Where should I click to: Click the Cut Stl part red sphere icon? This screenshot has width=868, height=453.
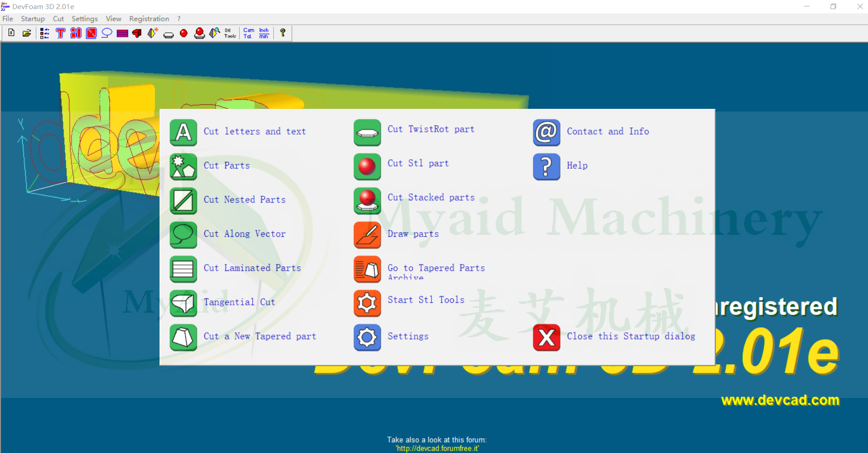coord(367,167)
